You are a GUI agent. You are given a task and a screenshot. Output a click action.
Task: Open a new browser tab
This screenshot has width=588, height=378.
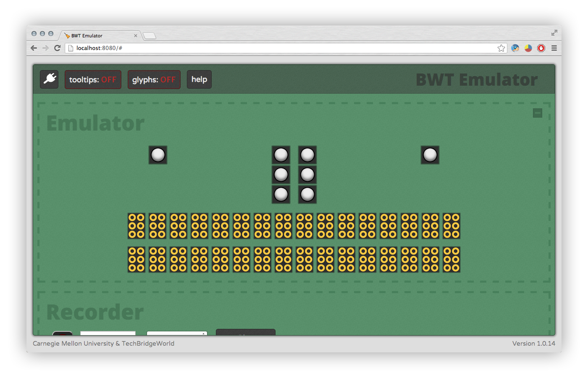pyautogui.click(x=150, y=36)
